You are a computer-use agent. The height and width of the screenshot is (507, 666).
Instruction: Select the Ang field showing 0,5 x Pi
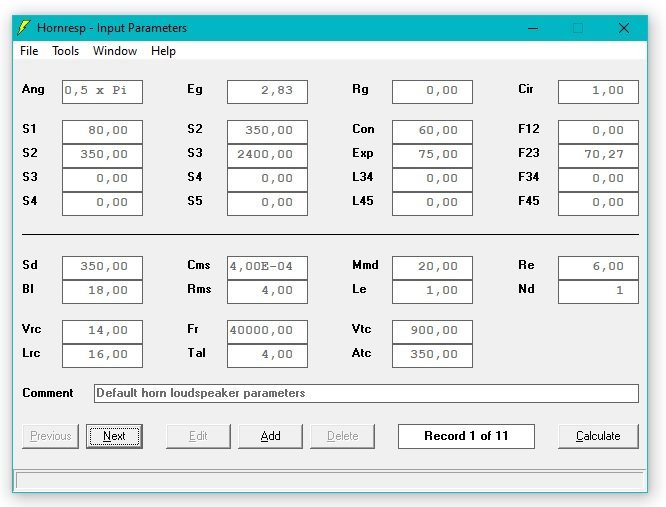[x=102, y=92]
